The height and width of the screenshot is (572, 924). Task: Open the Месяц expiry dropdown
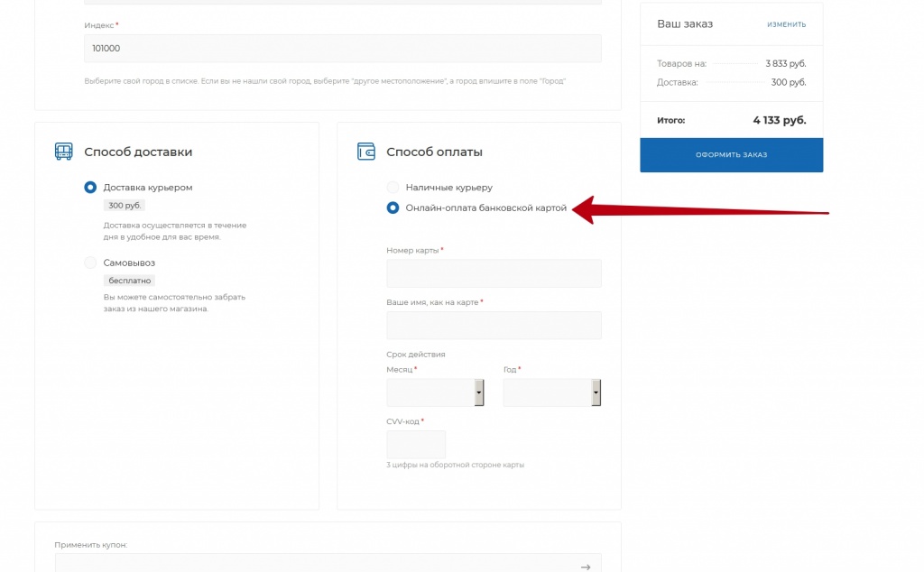coord(435,392)
